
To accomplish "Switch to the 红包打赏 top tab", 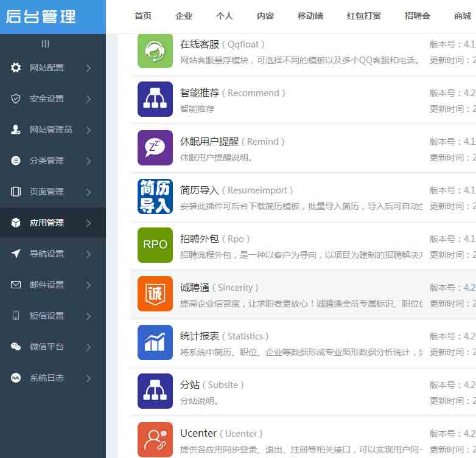I will click(364, 16).
